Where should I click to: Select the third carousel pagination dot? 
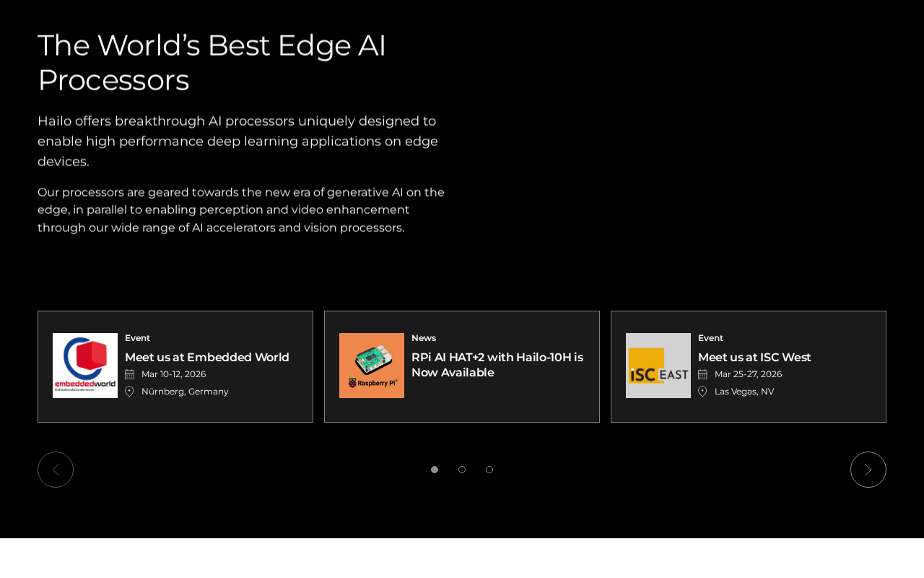tap(489, 470)
